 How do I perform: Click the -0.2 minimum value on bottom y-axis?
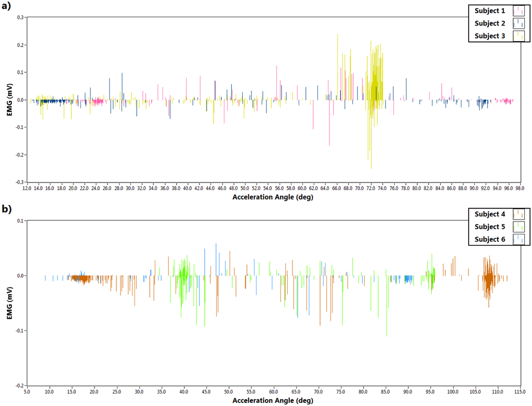click(20, 385)
